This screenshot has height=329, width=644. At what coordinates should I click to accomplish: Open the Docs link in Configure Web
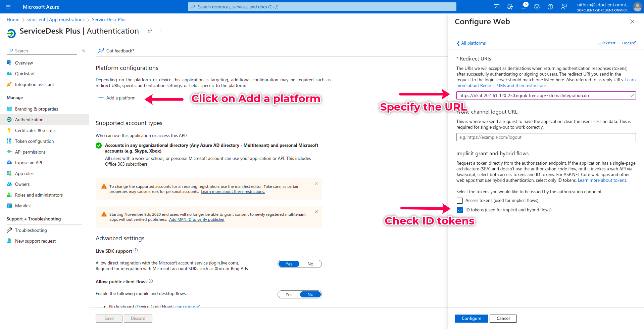click(x=629, y=43)
